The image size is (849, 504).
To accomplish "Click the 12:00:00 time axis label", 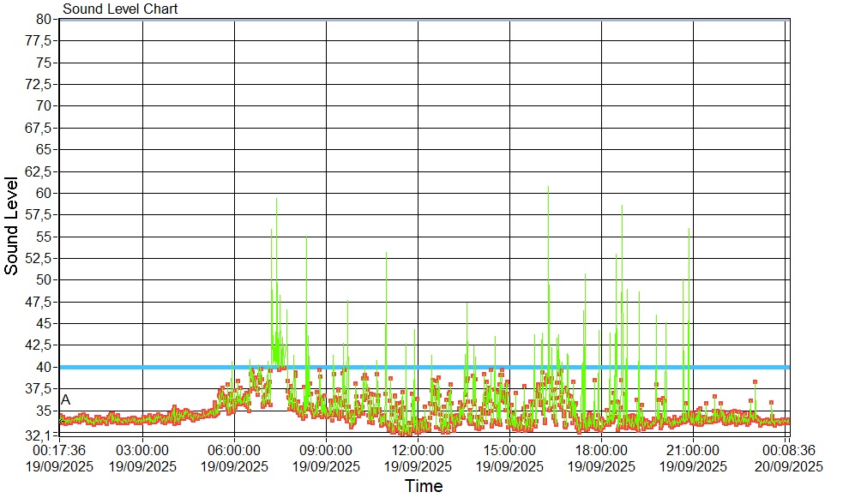I will [418, 449].
